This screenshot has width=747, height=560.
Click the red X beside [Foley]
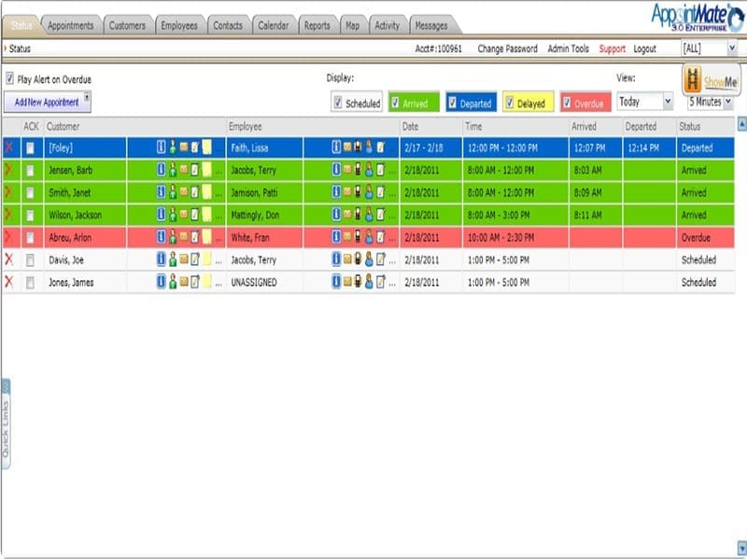pyautogui.click(x=8, y=147)
